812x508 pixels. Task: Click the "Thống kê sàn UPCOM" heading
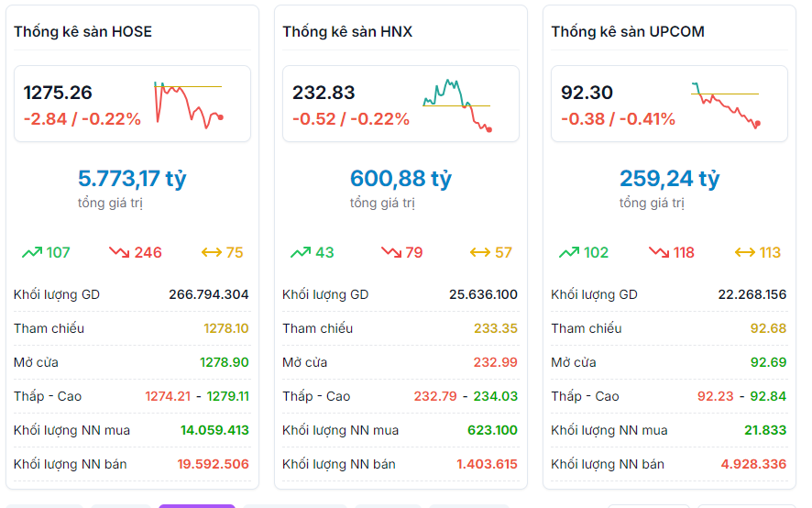point(628,31)
